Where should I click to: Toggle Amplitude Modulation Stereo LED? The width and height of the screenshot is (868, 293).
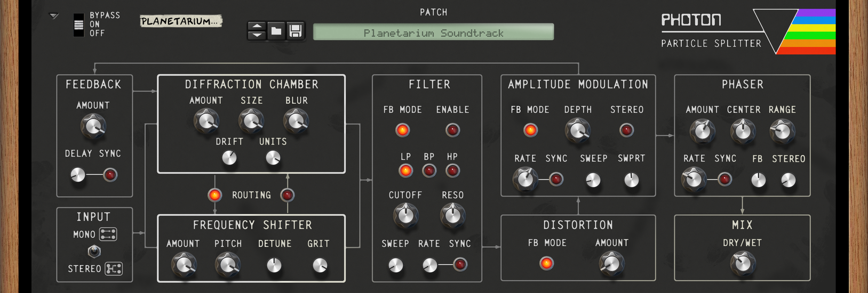coord(626,130)
